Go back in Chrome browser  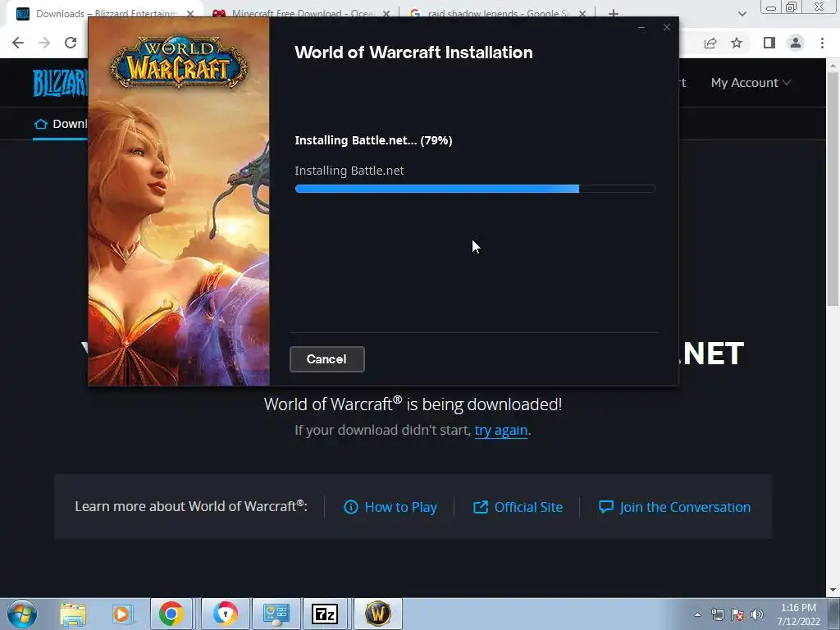[x=18, y=43]
